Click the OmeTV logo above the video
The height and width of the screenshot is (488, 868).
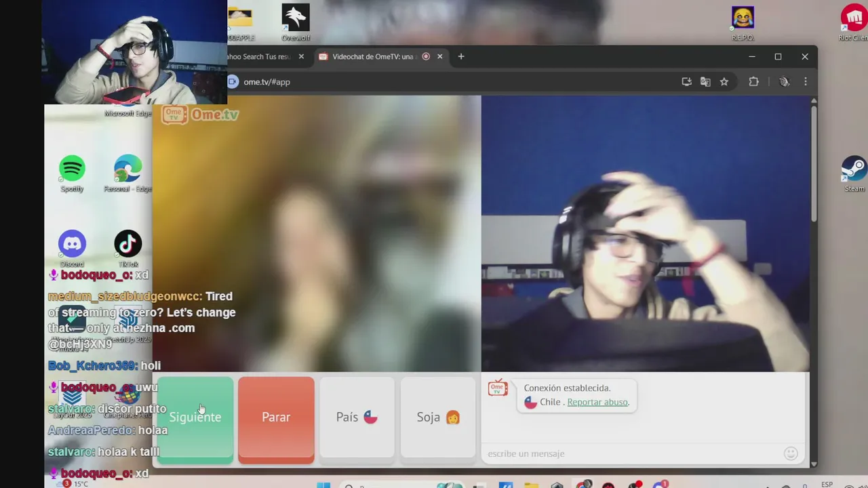click(x=200, y=115)
